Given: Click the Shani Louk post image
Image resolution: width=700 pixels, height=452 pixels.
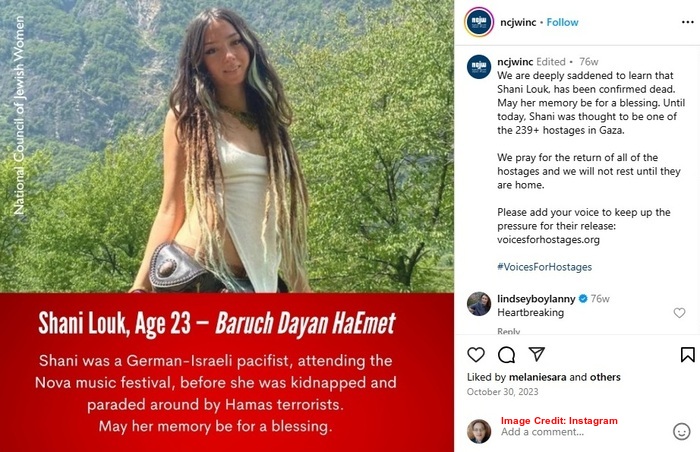Looking at the screenshot, I should 227,226.
